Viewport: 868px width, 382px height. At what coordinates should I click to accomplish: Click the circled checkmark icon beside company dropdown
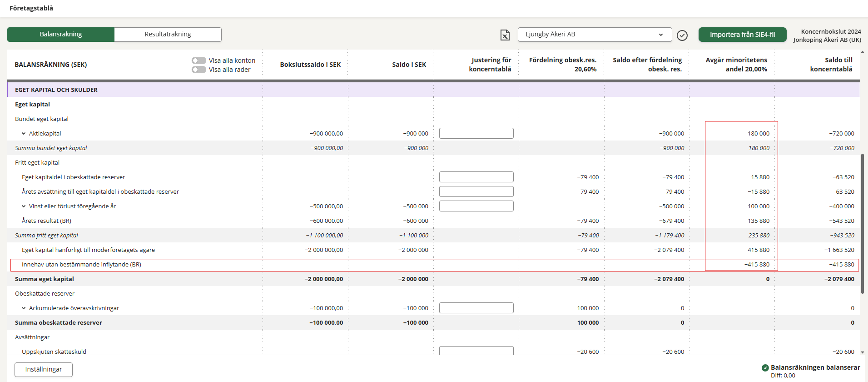[682, 35]
